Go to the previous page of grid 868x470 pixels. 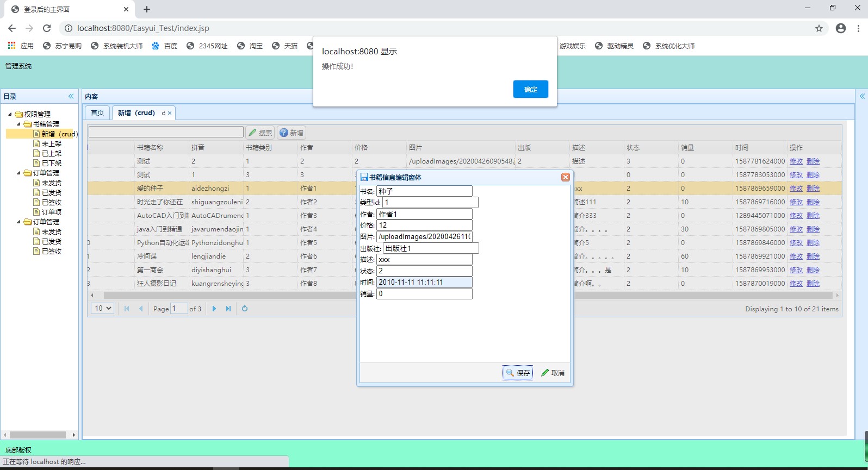(141, 309)
